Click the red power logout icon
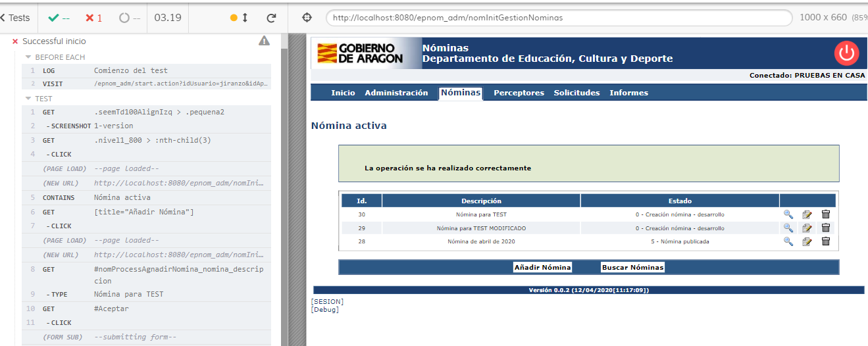The width and height of the screenshot is (868, 346). [846, 53]
